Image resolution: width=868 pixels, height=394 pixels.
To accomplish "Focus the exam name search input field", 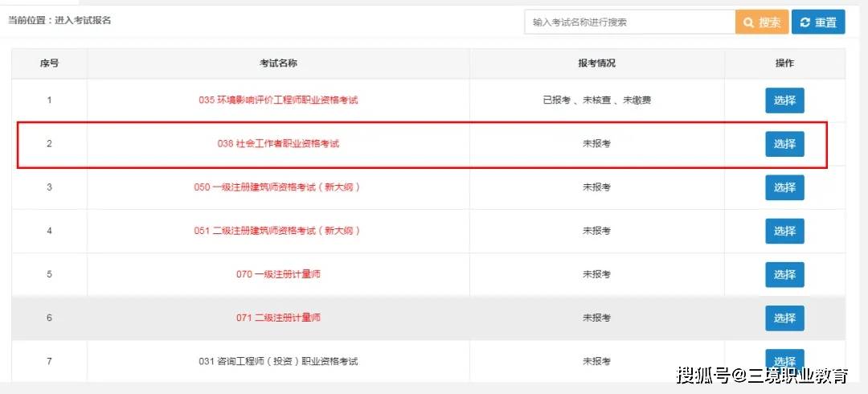I will click(x=629, y=23).
